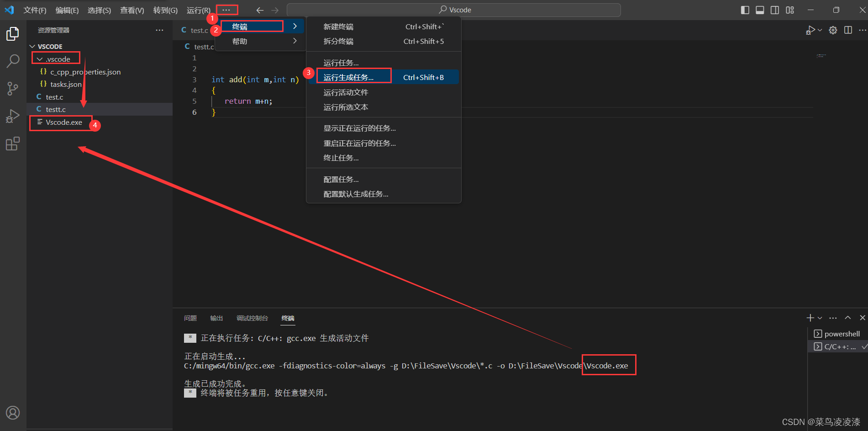This screenshot has height=431, width=868.
Task: Switch to the 问题 panel tab
Action: (190, 318)
